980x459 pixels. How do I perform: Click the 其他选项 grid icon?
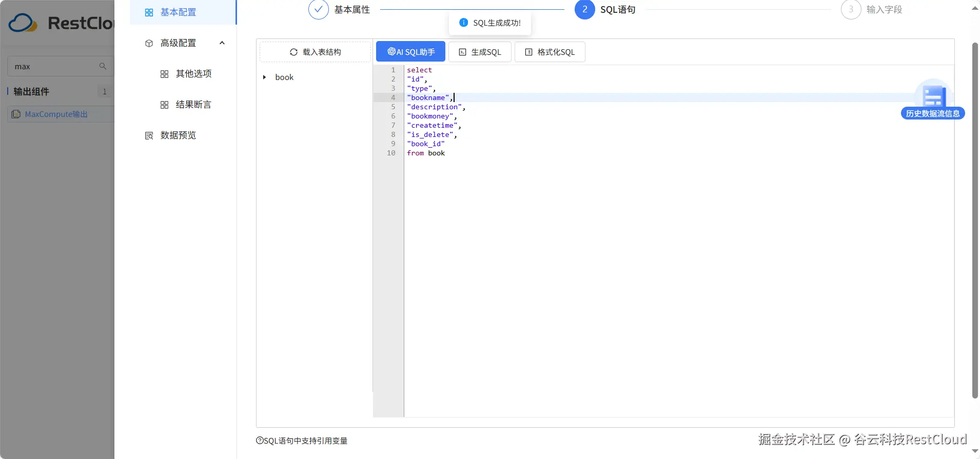(164, 74)
